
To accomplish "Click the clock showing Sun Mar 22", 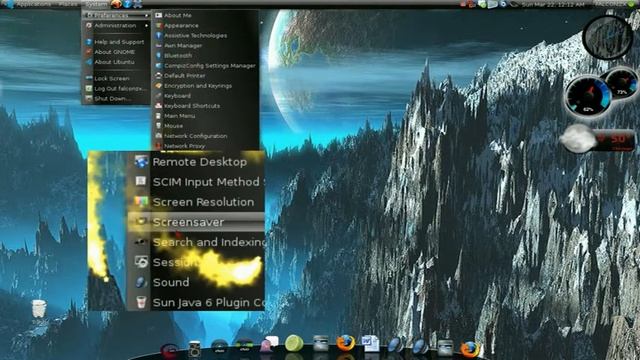I will click(553, 4).
